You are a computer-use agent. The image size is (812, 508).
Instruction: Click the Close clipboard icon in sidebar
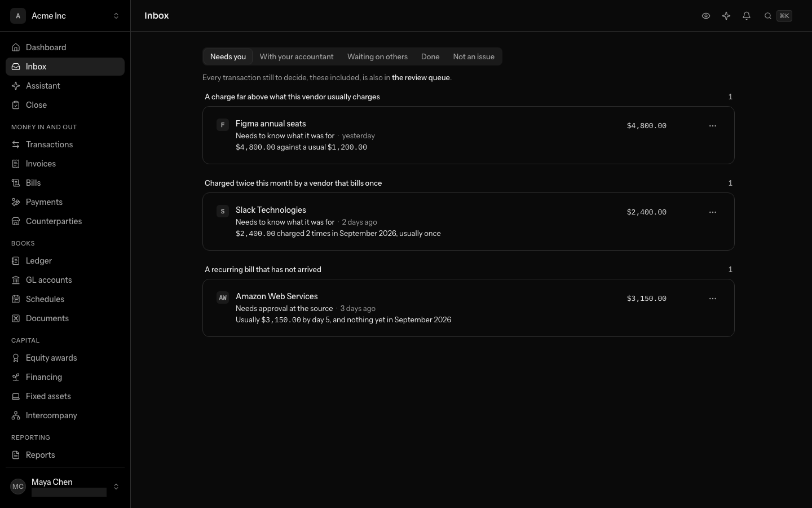pos(16,105)
